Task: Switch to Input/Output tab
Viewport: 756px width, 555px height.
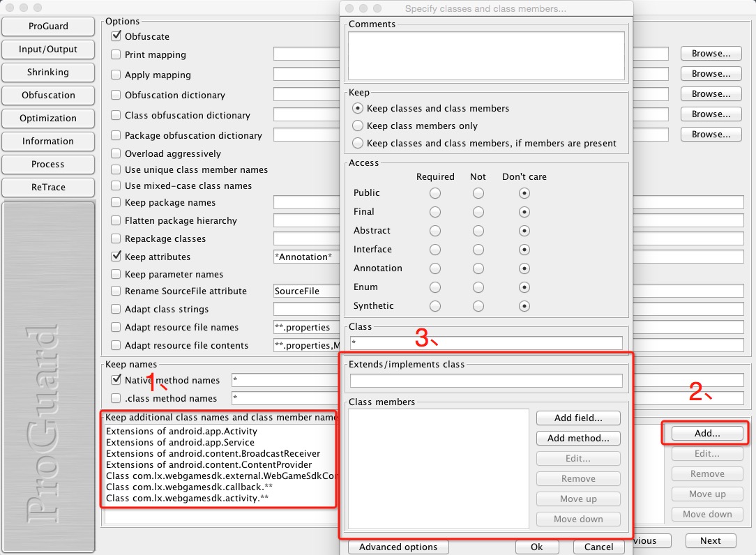Action: pyautogui.click(x=47, y=50)
